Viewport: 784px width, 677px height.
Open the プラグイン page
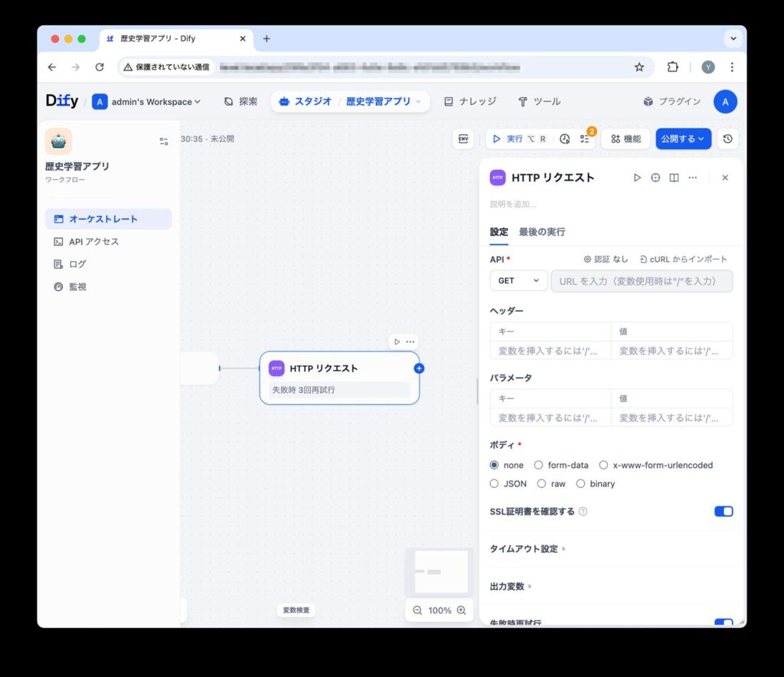pyautogui.click(x=680, y=100)
